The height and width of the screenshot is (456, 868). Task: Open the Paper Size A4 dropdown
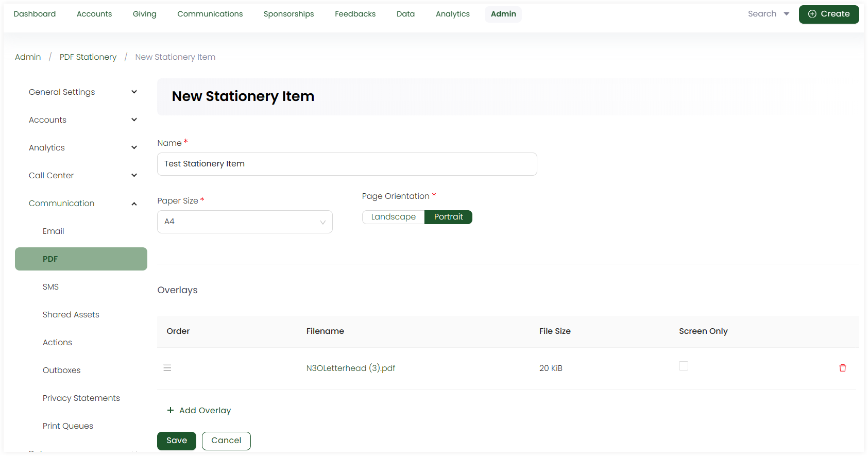coord(245,222)
